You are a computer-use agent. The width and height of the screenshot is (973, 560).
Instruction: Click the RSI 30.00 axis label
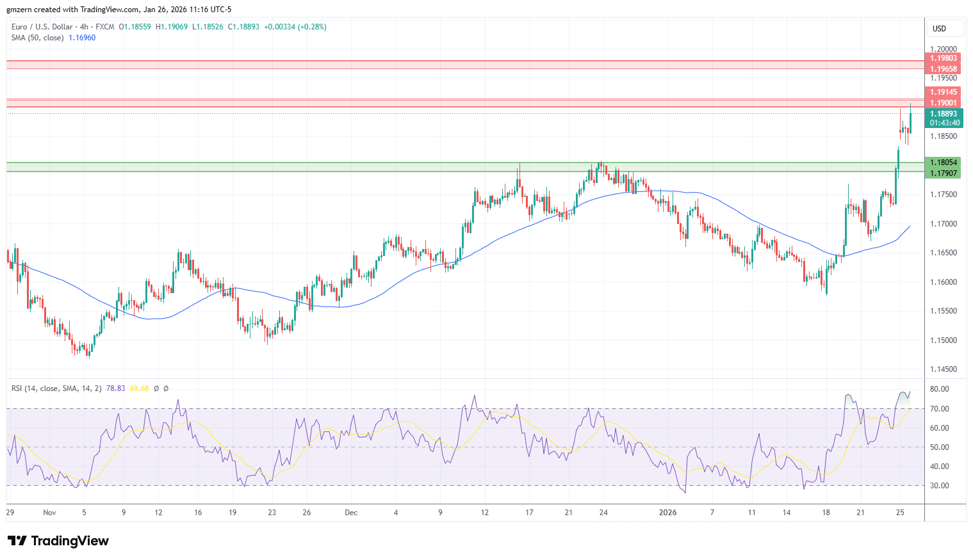(x=940, y=486)
